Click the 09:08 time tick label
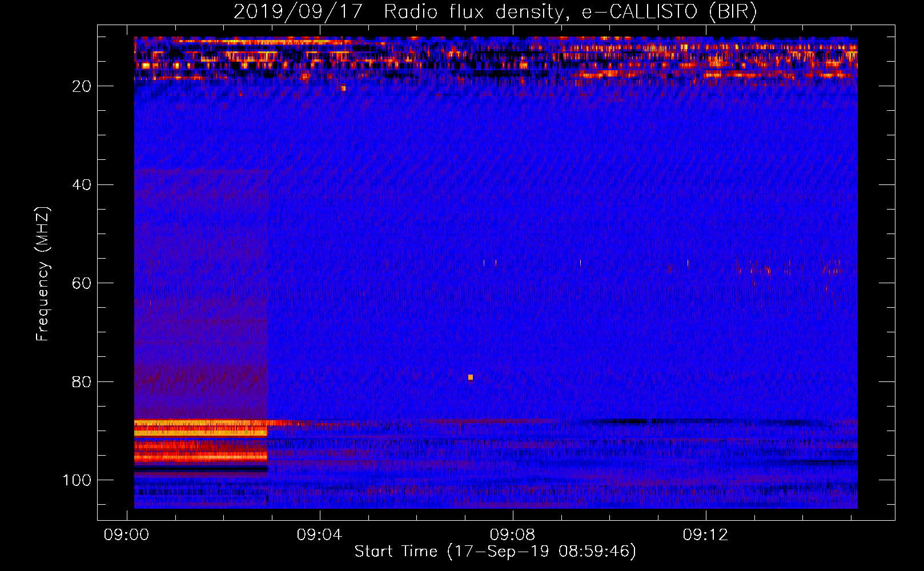Viewport: 924px width, 571px height. [x=512, y=535]
